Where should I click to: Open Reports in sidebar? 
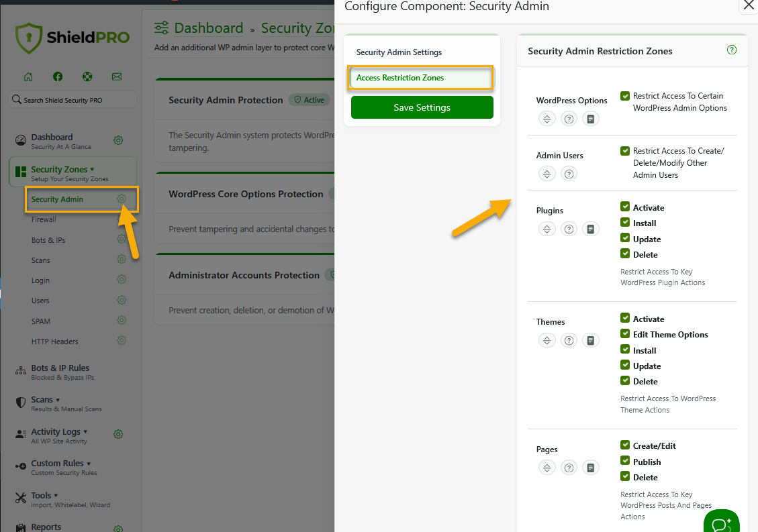click(46, 527)
